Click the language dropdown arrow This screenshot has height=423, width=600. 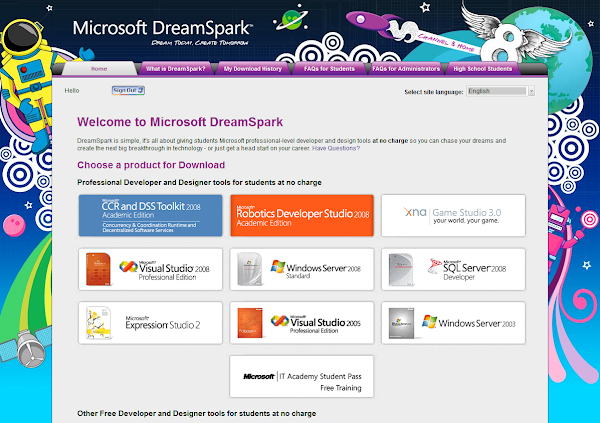[531, 91]
